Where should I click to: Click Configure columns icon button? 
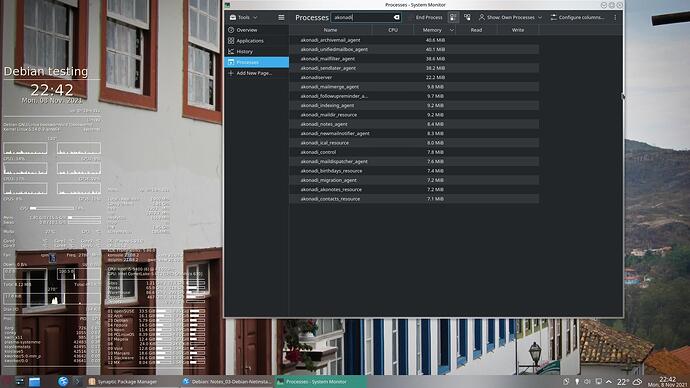(x=577, y=17)
